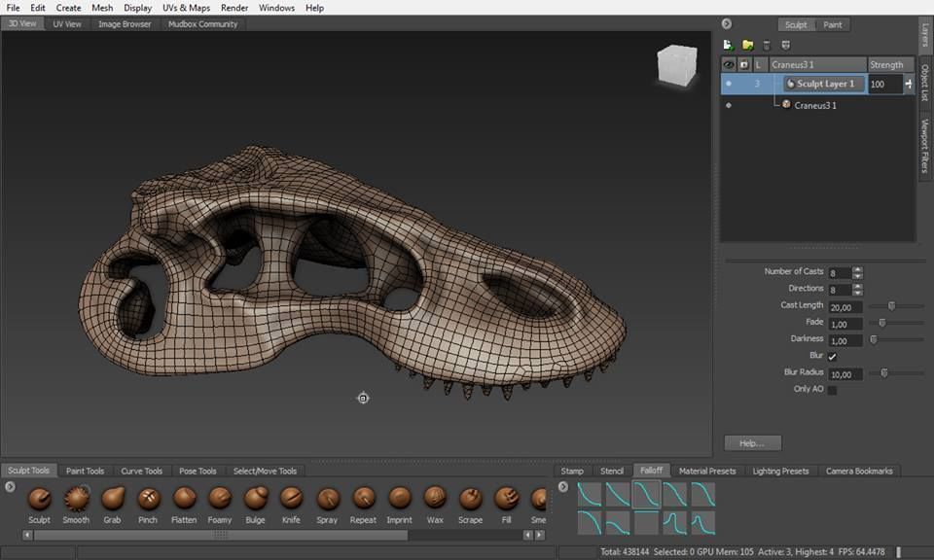The image size is (934, 560).
Task: Switch to the Image Browser tab
Action: pyautogui.click(x=126, y=23)
